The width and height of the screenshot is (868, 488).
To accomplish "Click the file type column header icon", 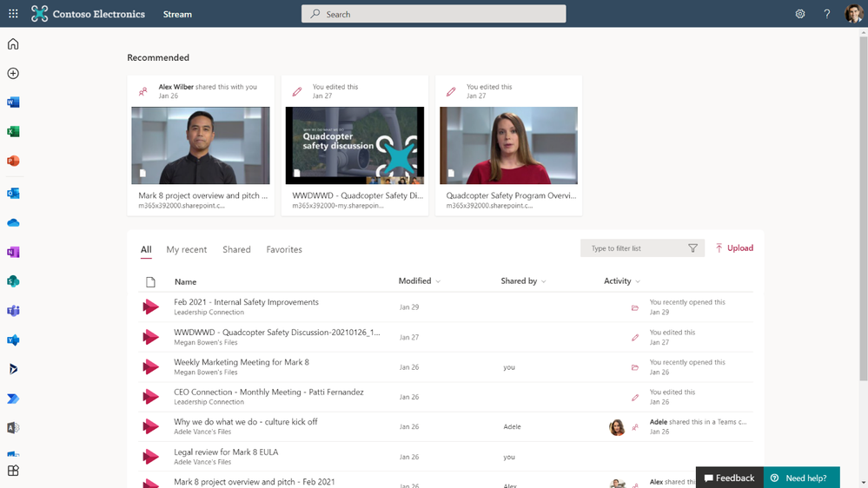I will [150, 282].
